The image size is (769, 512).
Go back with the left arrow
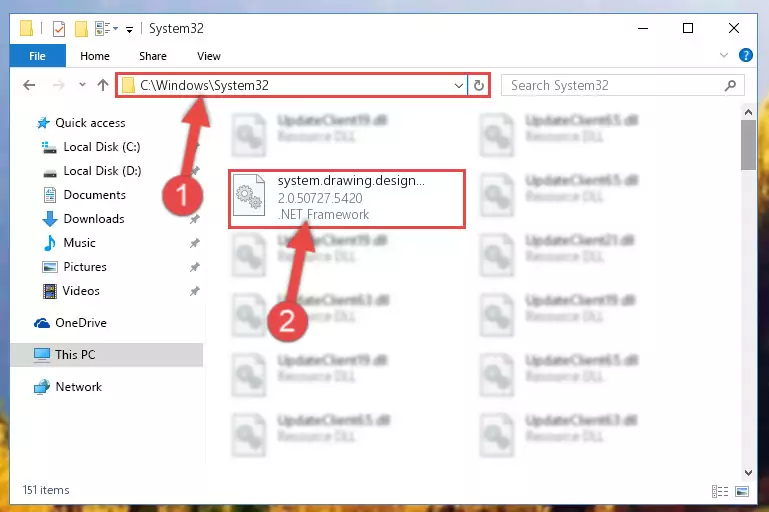pos(29,85)
